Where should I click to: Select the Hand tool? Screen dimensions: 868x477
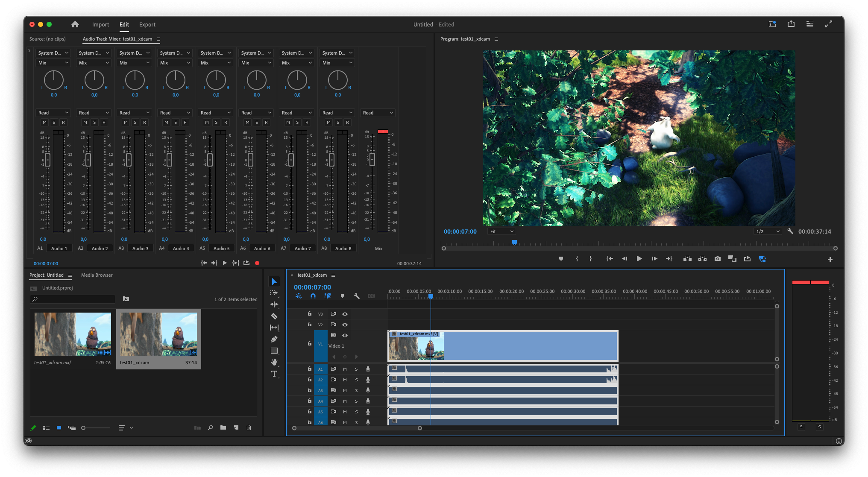pyautogui.click(x=274, y=362)
